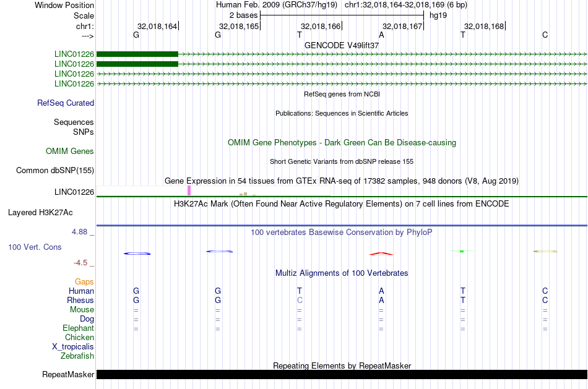This screenshot has height=389, width=588.
Task: Click the pink bar in GTEx expression chart
Action: point(189,190)
